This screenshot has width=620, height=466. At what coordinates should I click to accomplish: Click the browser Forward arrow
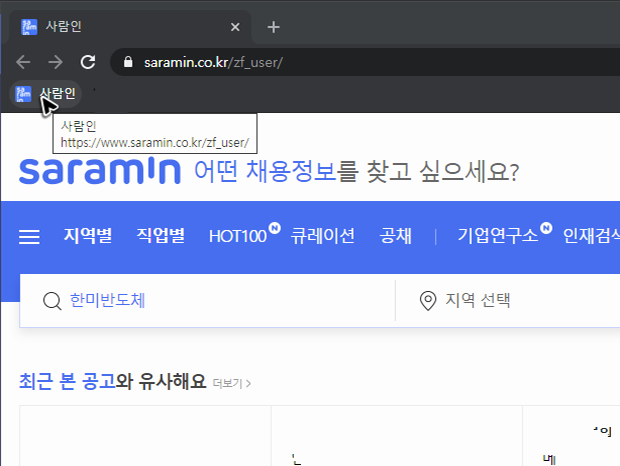point(55,62)
